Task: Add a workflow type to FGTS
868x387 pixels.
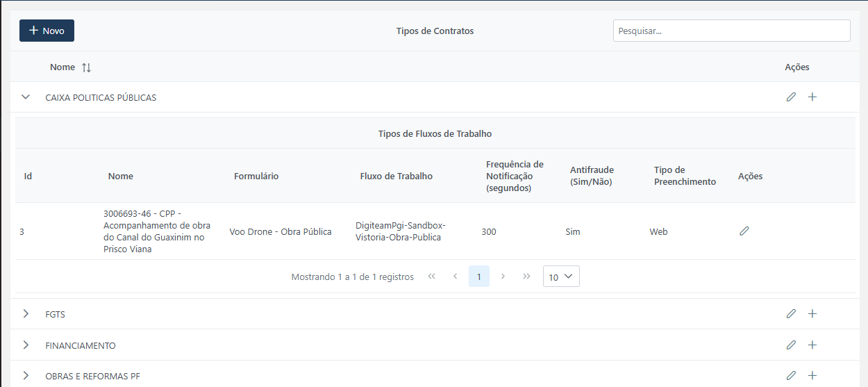Action: pyautogui.click(x=812, y=314)
